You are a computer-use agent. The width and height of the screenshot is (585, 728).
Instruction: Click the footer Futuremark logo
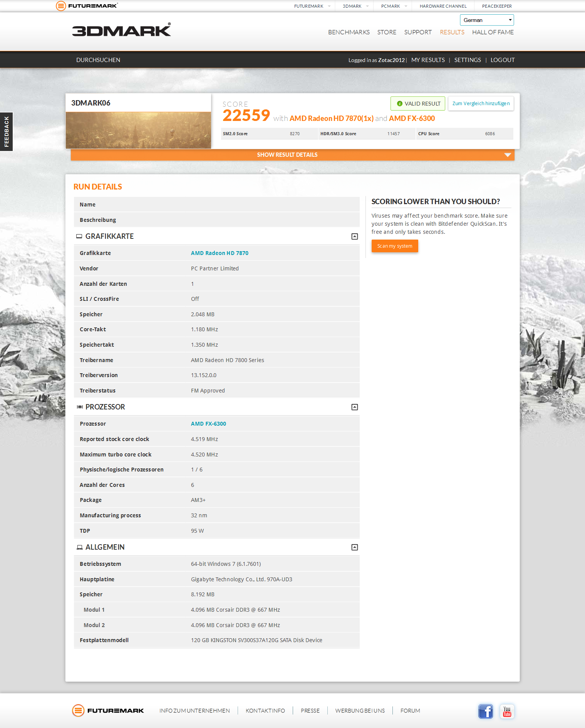108,711
